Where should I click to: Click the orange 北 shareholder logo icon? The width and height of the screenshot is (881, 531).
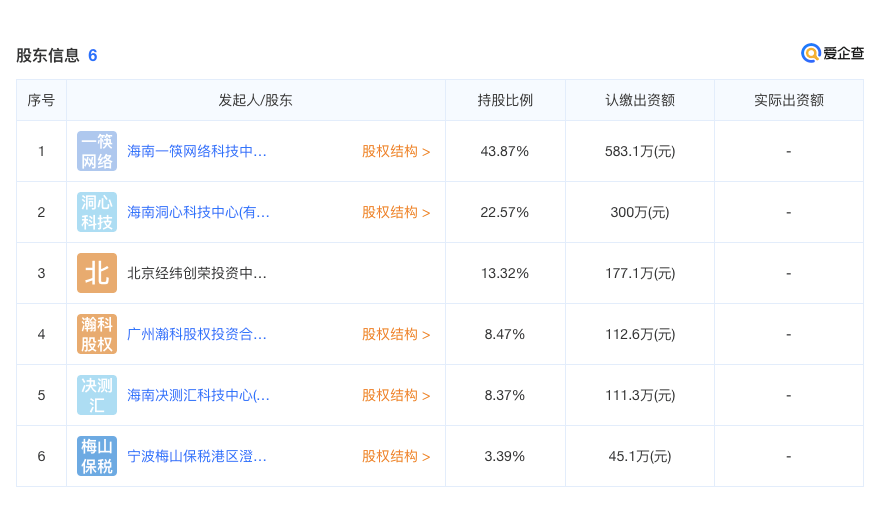click(97, 273)
